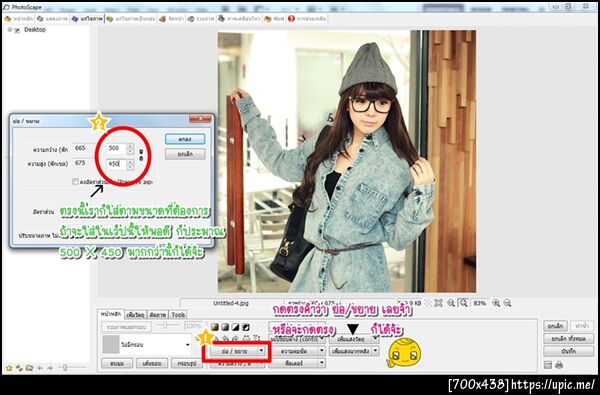Open the Tools tab in the editor panel
The image size is (600, 395).
(x=178, y=315)
